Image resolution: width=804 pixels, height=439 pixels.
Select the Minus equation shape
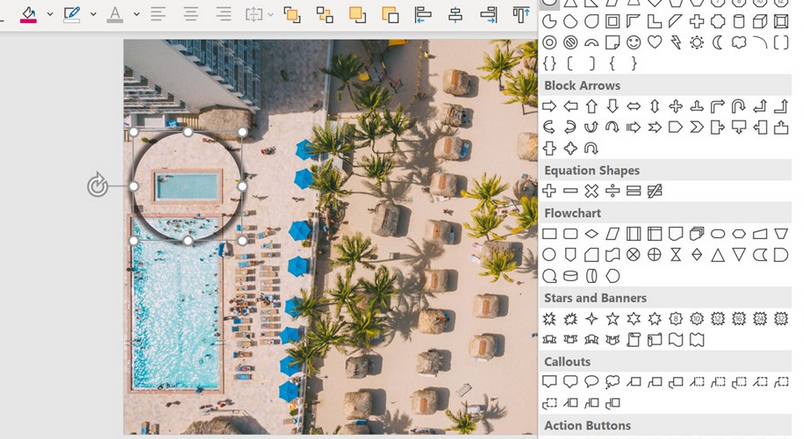tap(570, 191)
